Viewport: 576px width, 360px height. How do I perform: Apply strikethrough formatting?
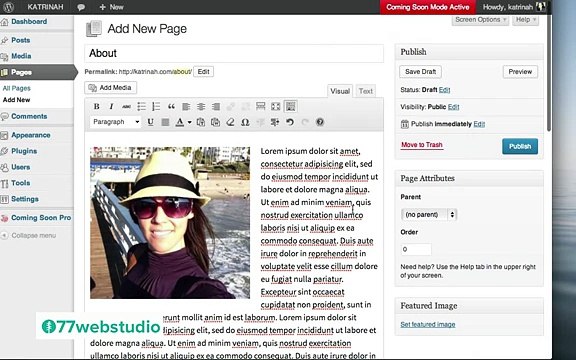pyautogui.click(x=126, y=107)
